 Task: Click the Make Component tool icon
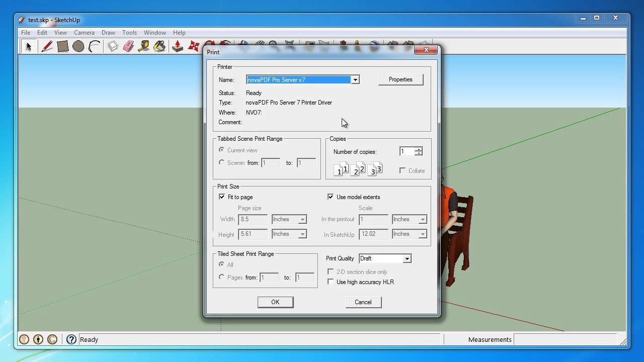113,47
